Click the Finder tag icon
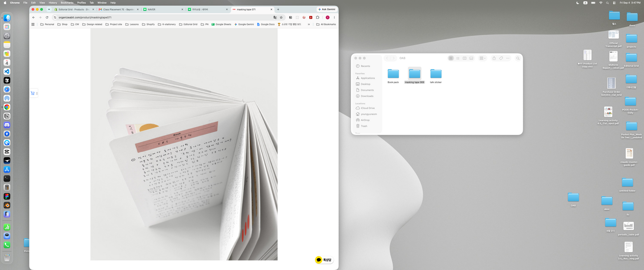The width and height of the screenshot is (644, 270). point(501,58)
